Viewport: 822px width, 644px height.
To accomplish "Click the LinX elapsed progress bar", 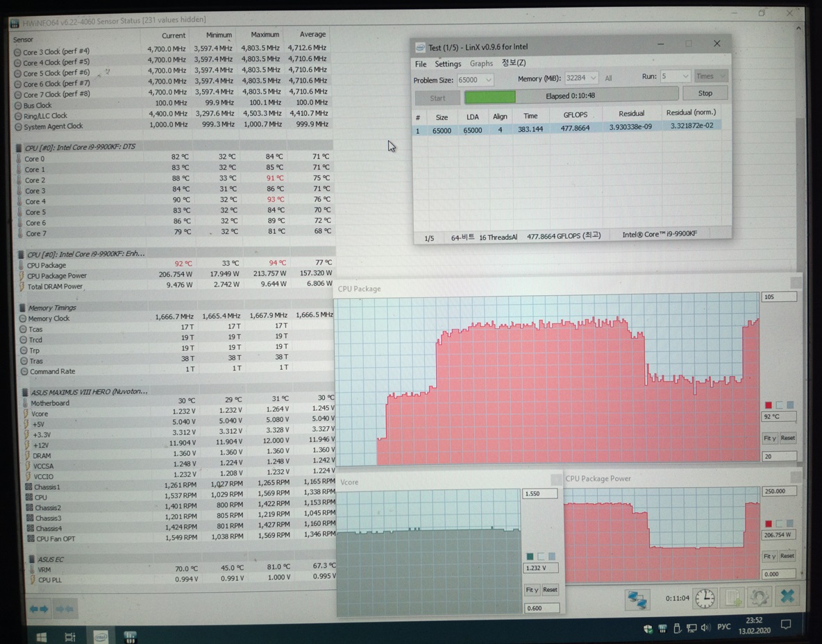I will 571,96.
